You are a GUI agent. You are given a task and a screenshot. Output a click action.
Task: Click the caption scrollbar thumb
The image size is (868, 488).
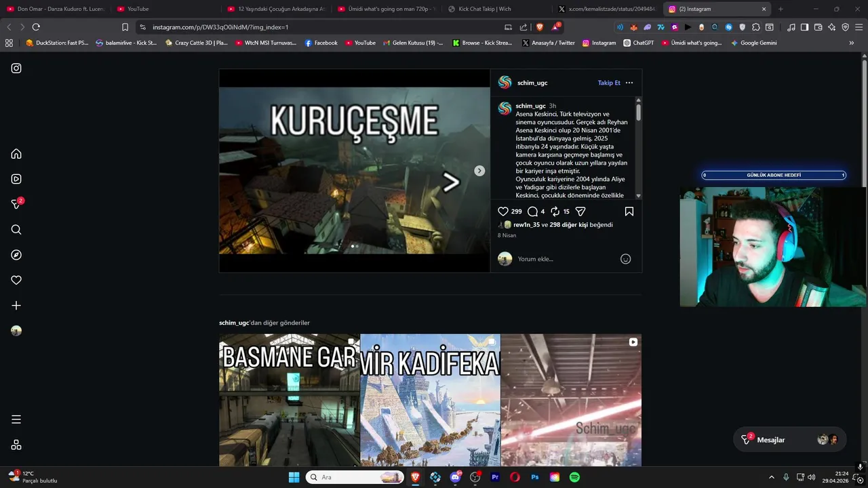[x=638, y=113]
